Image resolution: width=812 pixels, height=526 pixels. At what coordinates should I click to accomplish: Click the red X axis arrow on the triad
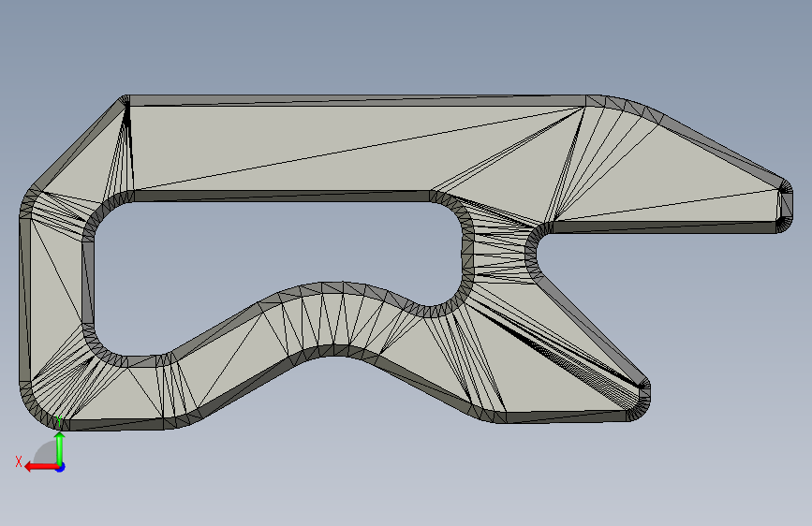pyautogui.click(x=40, y=467)
